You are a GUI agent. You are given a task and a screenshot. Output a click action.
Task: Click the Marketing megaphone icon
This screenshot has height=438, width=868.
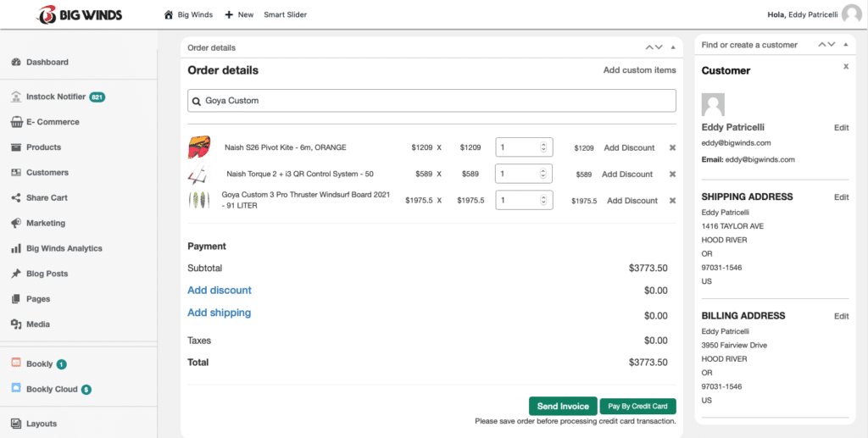[x=16, y=224]
